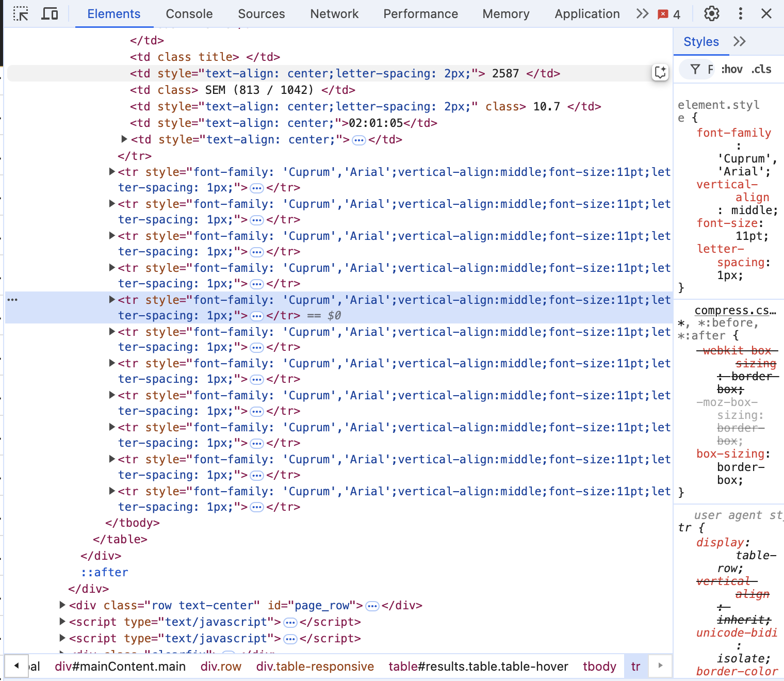This screenshot has width=784, height=681.
Task: Open the row actions three-dot menu beside selected tr
Action: tap(12, 300)
